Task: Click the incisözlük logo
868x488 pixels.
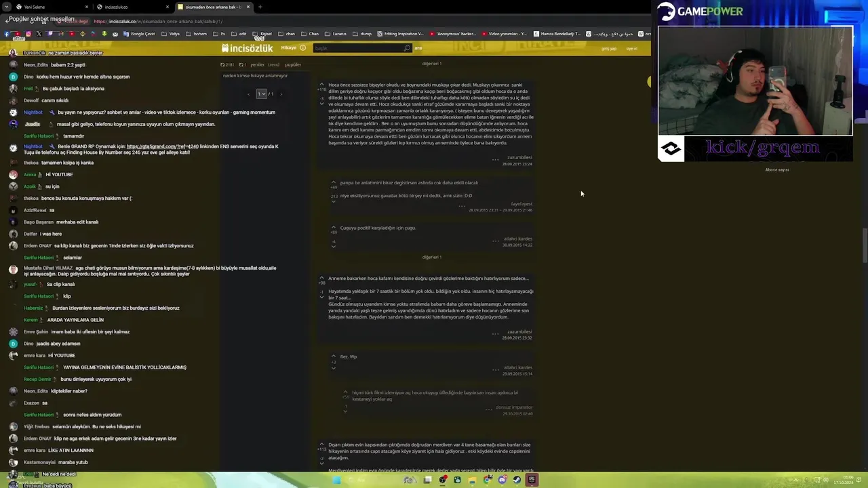Action: (x=248, y=48)
